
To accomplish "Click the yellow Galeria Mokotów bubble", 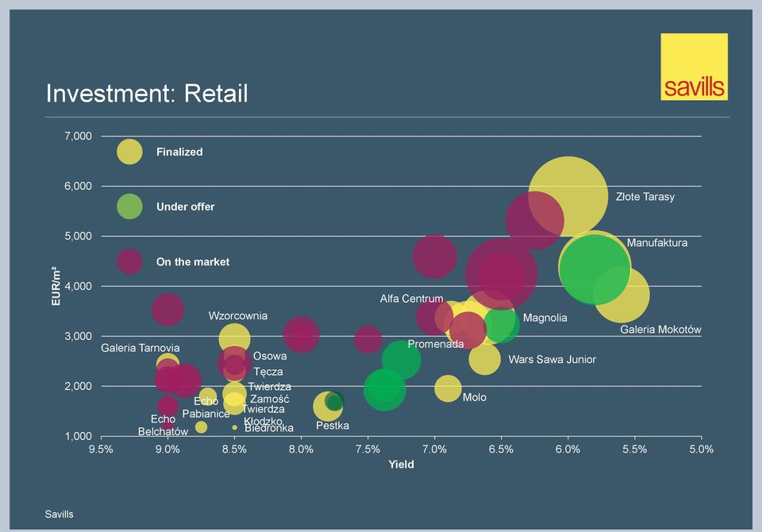I will tap(622, 295).
